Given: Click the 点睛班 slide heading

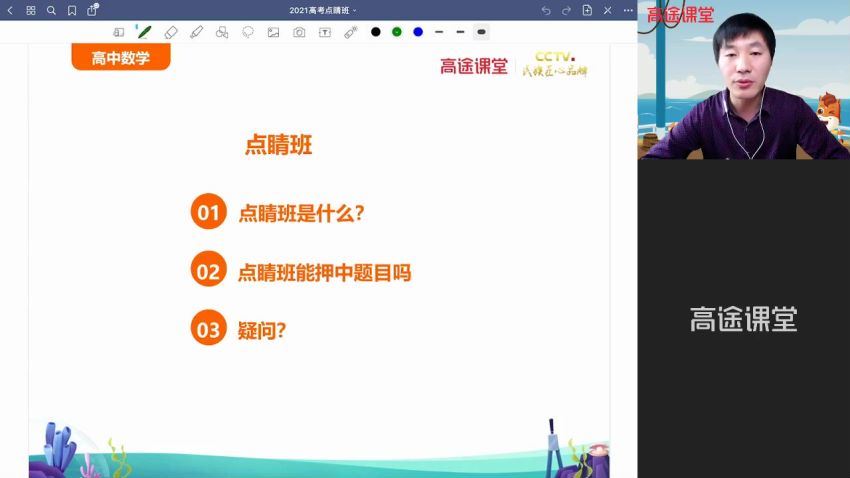Looking at the screenshot, I should [279, 145].
